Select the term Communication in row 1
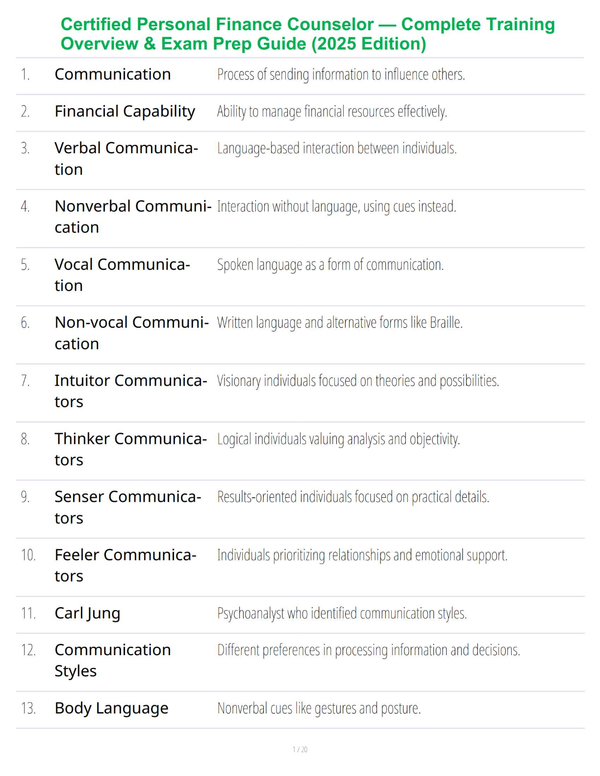Image resolution: width=600 pixels, height=776 pixels. click(112, 74)
